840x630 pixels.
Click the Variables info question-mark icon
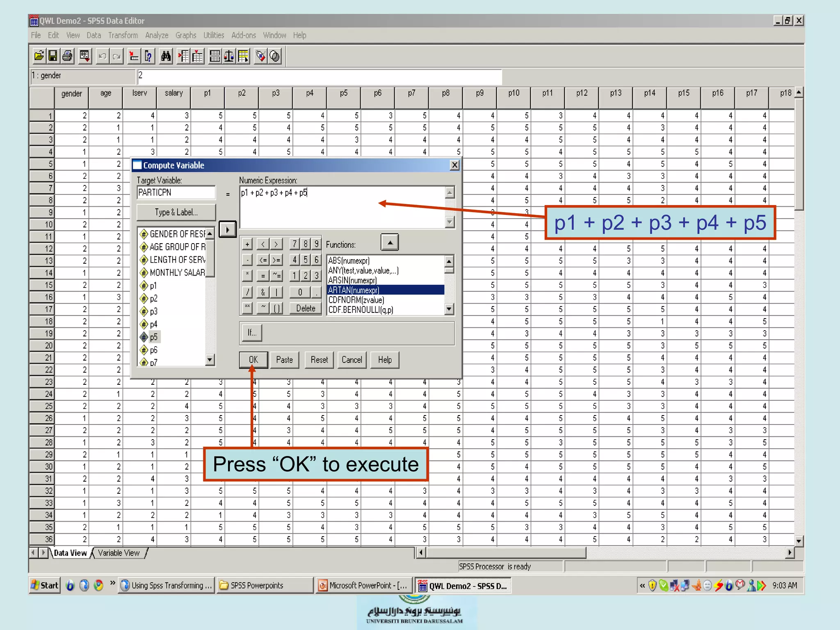(148, 56)
